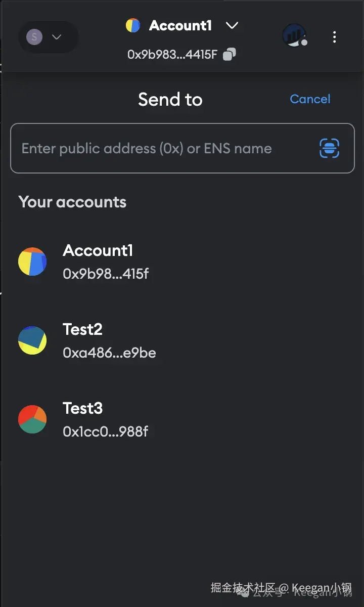364x607 pixels.
Task: Select Test3 as the recipient
Action: coord(83,409)
